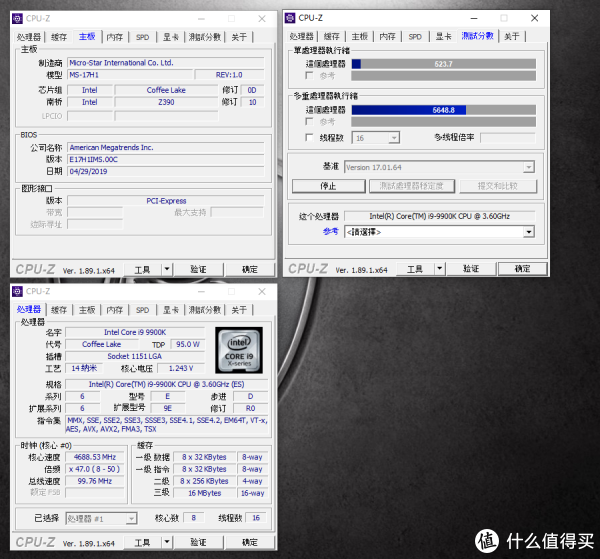Click OK button in benchmark window
This screenshot has height=559, width=600.
tap(523, 269)
